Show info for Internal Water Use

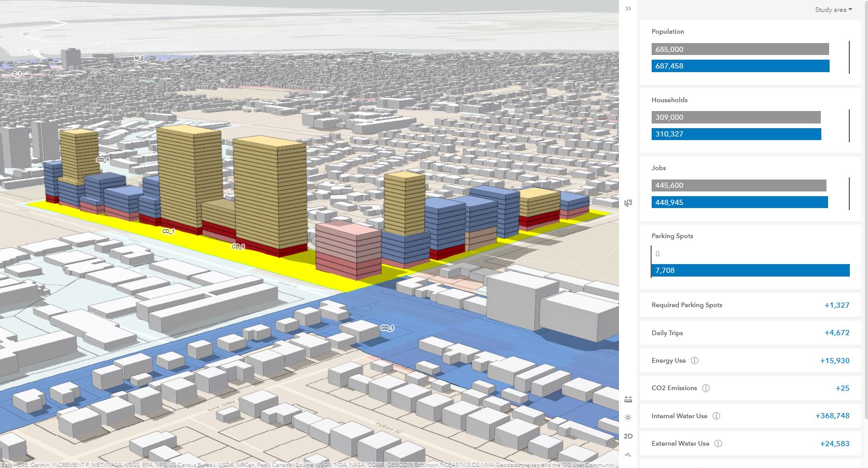[716, 416]
